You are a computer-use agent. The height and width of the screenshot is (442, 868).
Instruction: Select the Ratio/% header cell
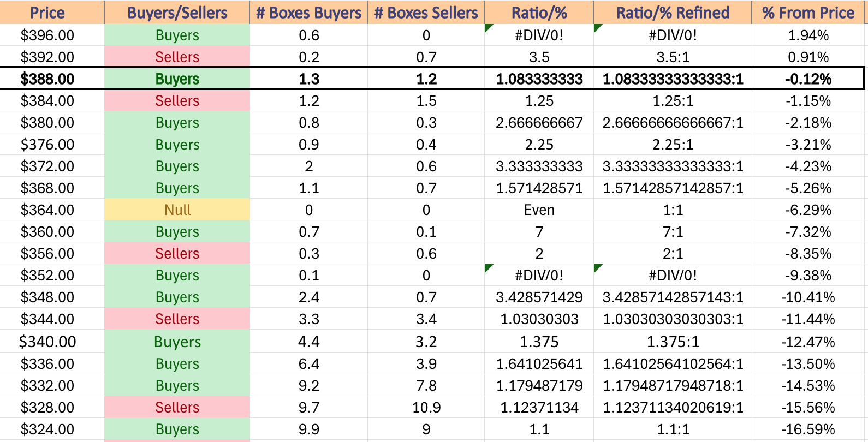tap(539, 13)
